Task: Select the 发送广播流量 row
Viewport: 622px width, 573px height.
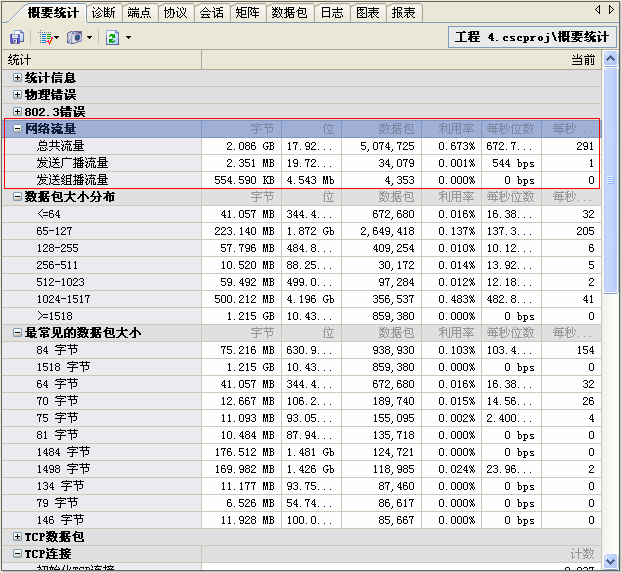Action: point(301,163)
